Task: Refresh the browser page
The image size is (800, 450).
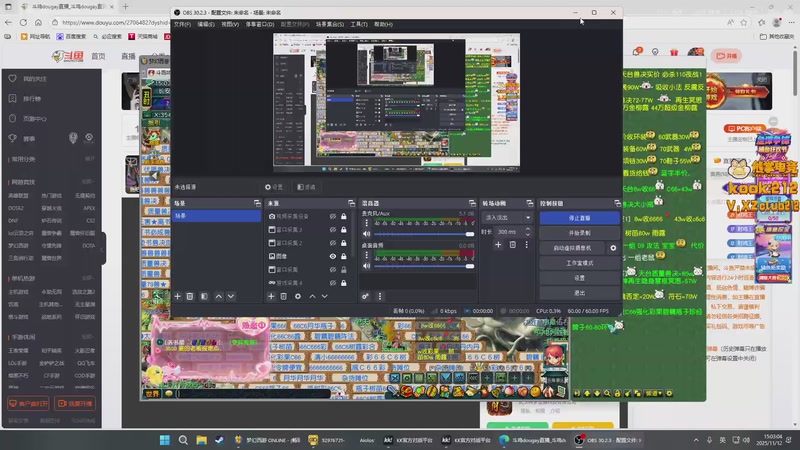Action: point(23,22)
